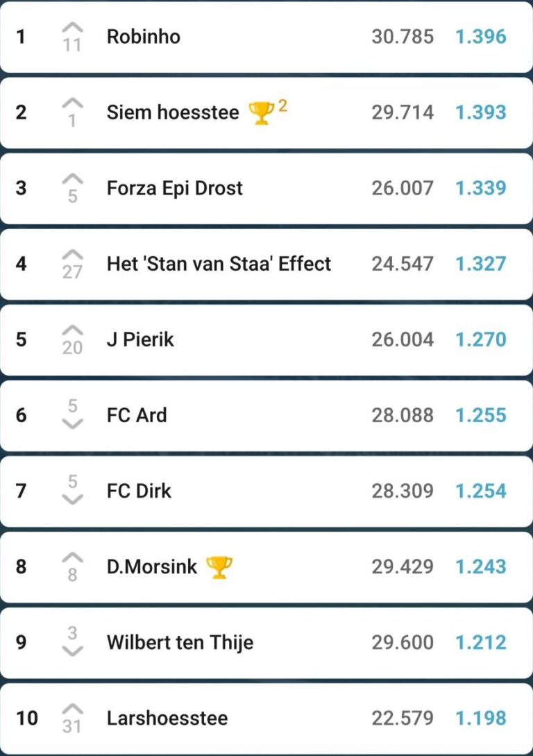
Task: Click the trophy icon next to Siem hoesstee
Action: click(261, 112)
